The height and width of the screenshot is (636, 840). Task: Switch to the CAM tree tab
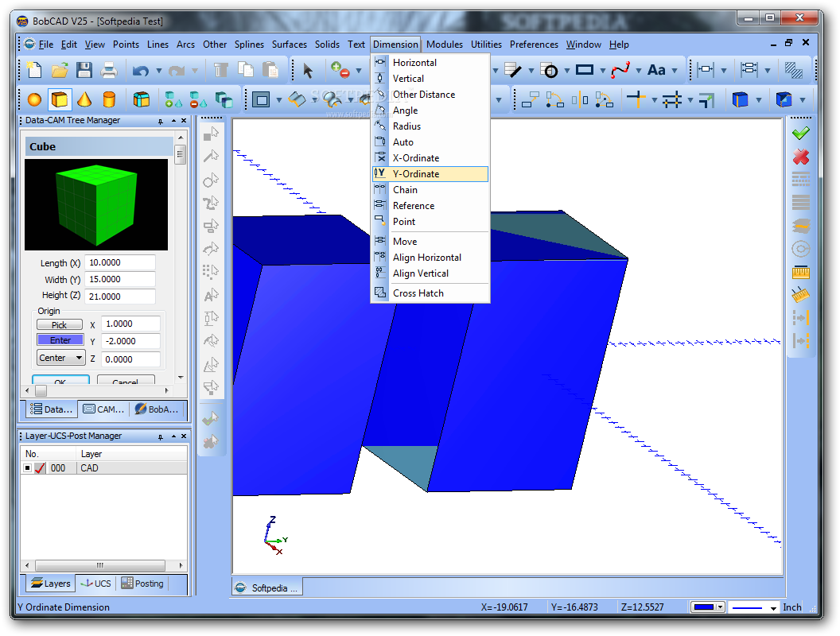(104, 409)
